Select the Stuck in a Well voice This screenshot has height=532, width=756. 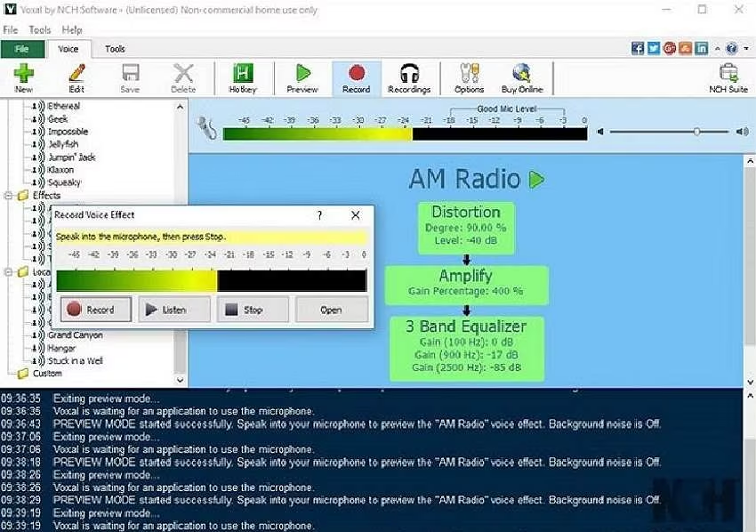click(76, 360)
